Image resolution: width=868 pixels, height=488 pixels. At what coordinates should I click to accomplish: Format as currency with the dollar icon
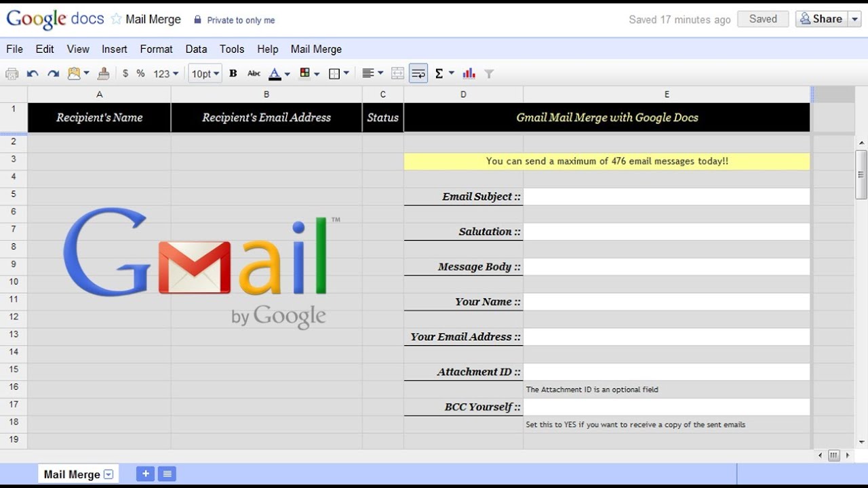tap(125, 73)
